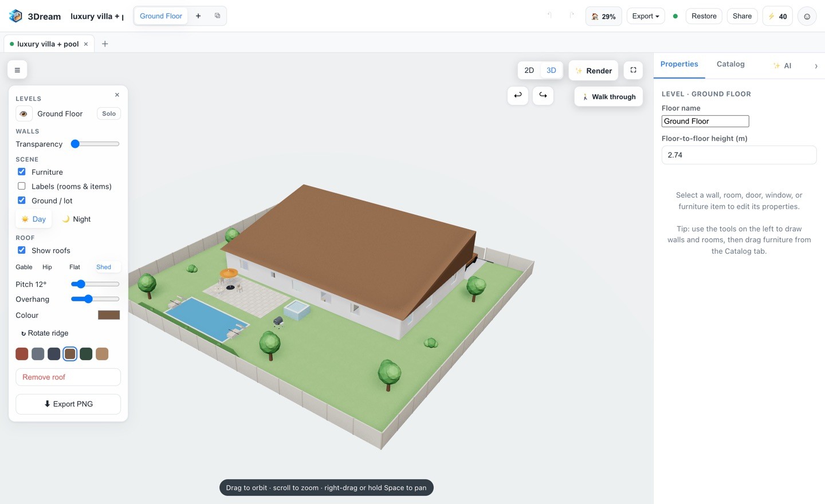Select Day lighting mode
Image resolution: width=825 pixels, height=504 pixels.
coord(33,219)
